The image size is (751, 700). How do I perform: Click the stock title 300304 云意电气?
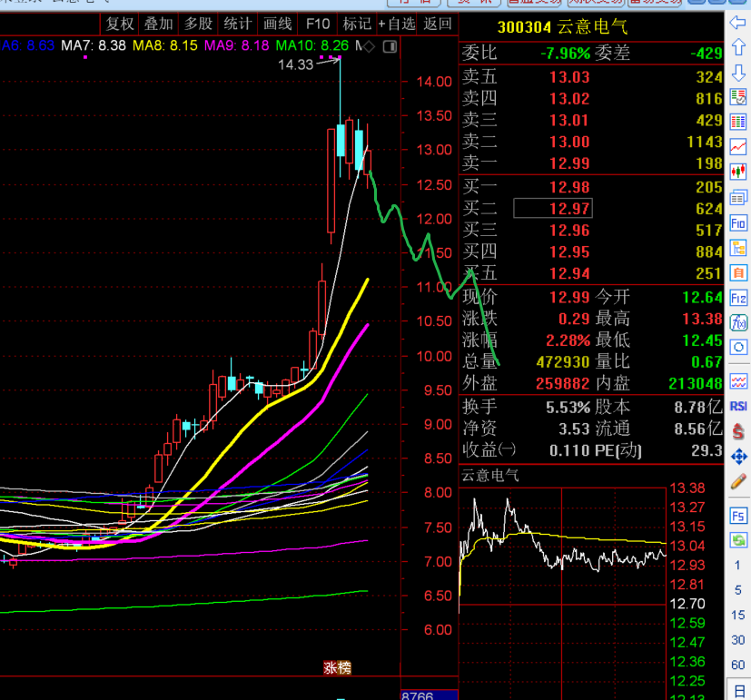[562, 27]
